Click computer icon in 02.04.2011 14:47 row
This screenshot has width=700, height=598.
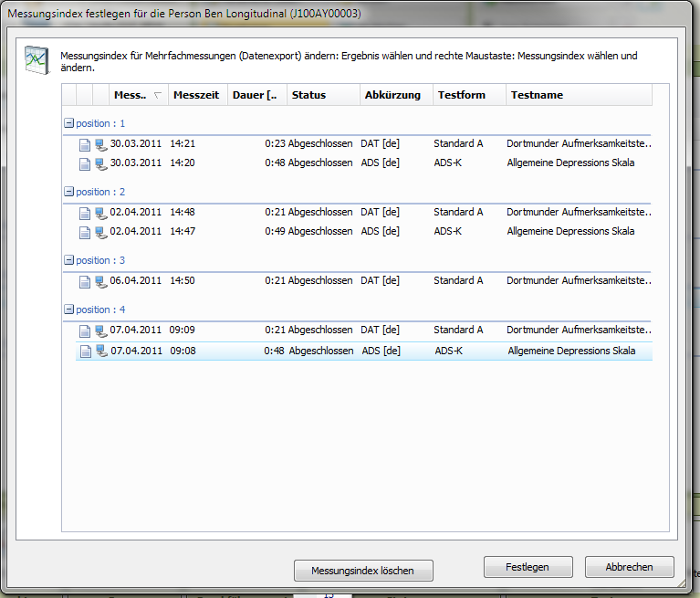point(100,232)
